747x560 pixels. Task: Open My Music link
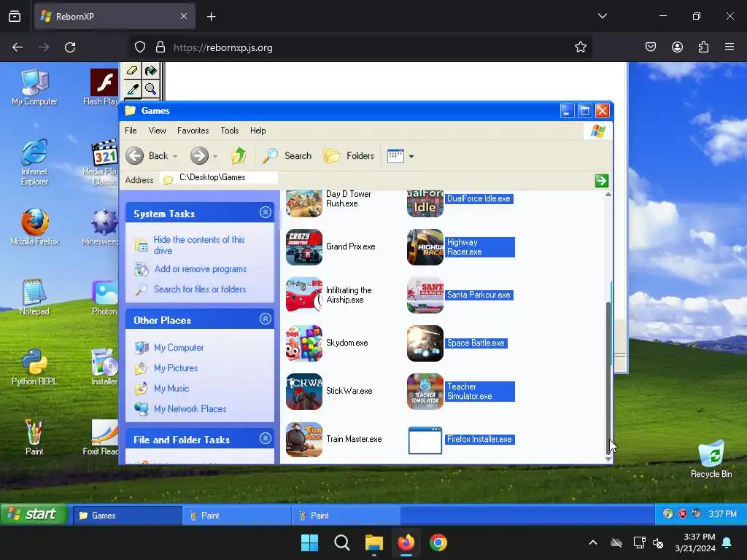pyautogui.click(x=171, y=389)
